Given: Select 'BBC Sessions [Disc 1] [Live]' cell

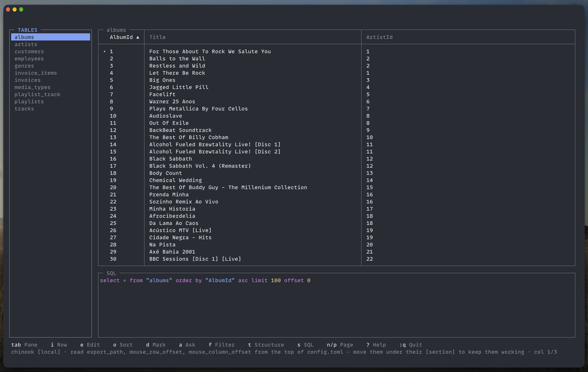Looking at the screenshot, I should coord(195,259).
